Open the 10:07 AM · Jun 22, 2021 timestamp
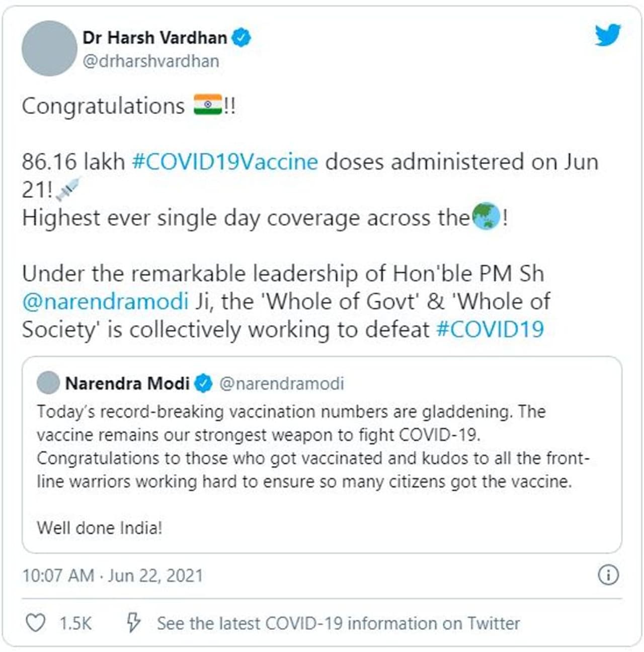The height and width of the screenshot is (652, 644). [x=112, y=575]
